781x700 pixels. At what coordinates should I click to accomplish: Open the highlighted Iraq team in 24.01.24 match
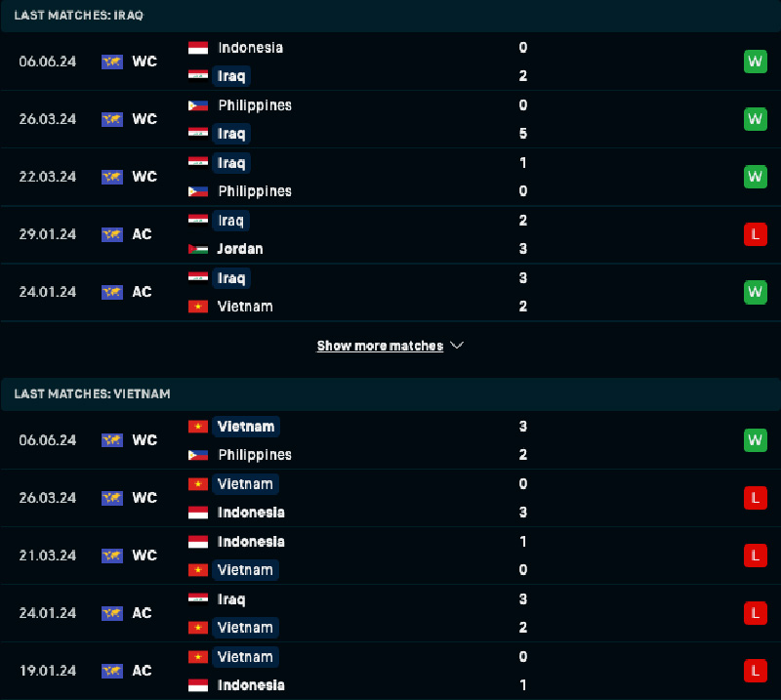pyautogui.click(x=231, y=278)
